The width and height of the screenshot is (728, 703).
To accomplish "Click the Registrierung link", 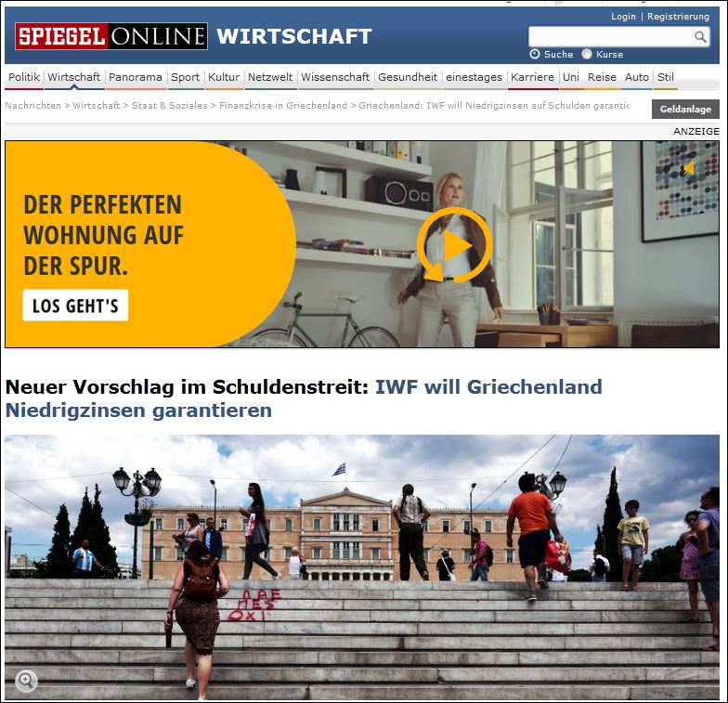I will [678, 17].
